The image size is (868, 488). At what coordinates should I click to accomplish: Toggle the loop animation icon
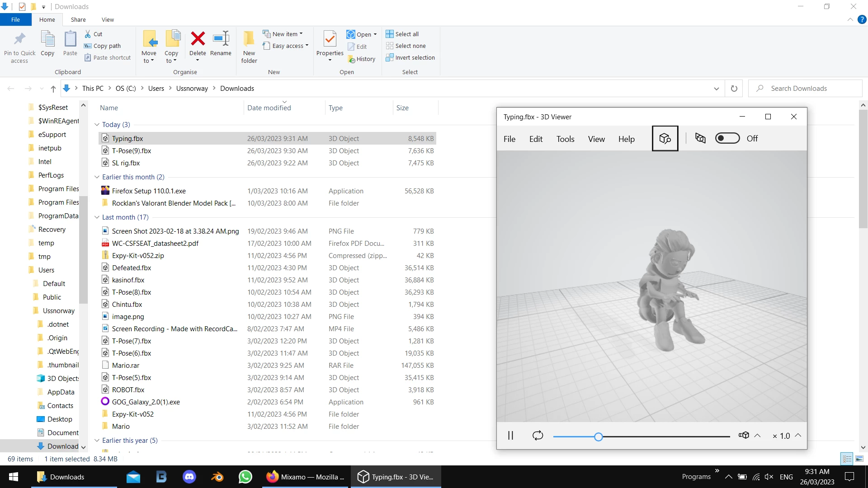[x=538, y=436]
